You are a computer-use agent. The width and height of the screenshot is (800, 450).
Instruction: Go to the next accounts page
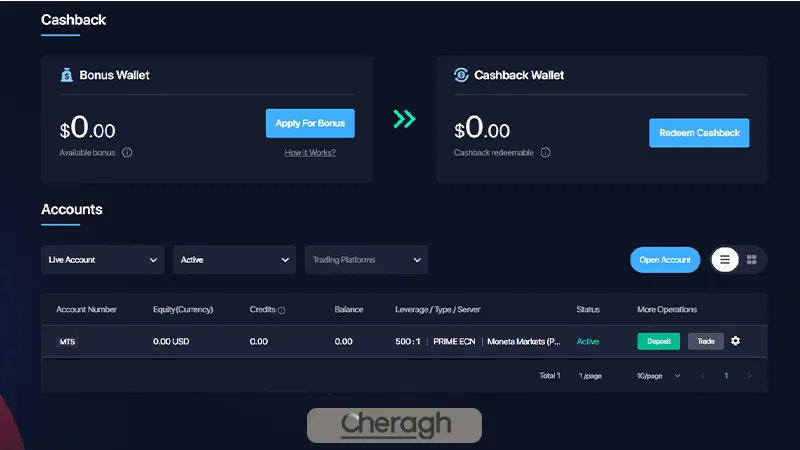pos(749,376)
